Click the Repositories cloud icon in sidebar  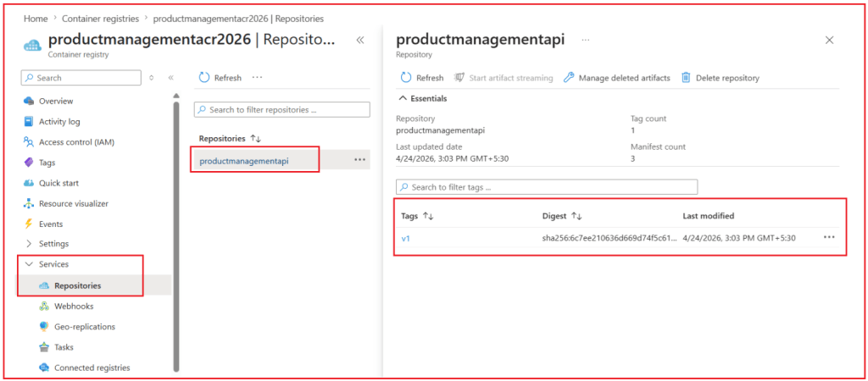(x=44, y=286)
